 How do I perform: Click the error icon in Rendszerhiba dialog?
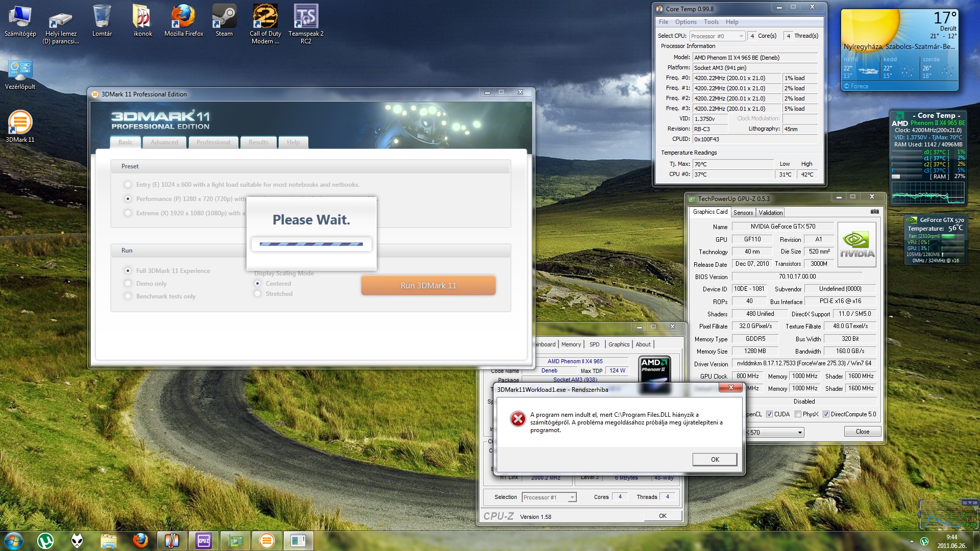point(518,419)
